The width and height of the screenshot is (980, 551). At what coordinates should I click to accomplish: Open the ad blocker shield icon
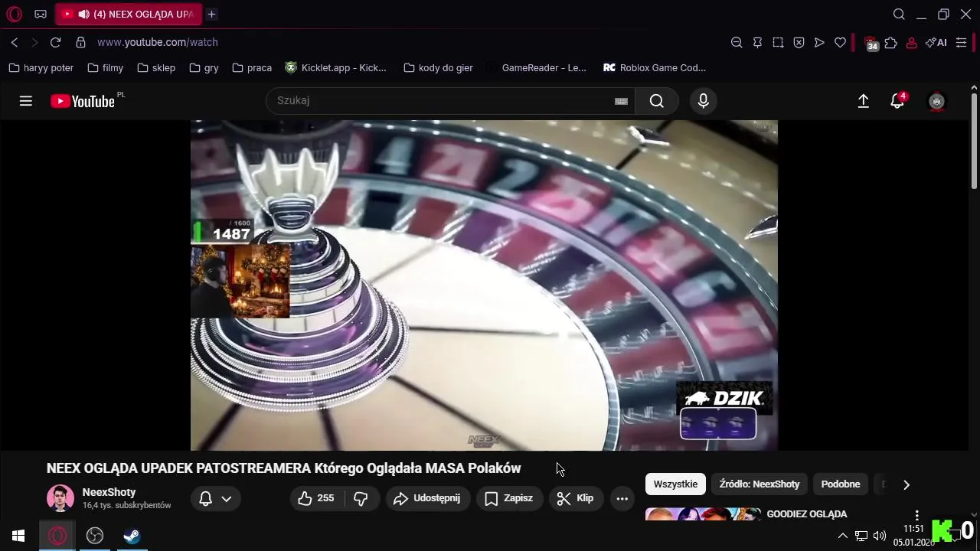[799, 42]
